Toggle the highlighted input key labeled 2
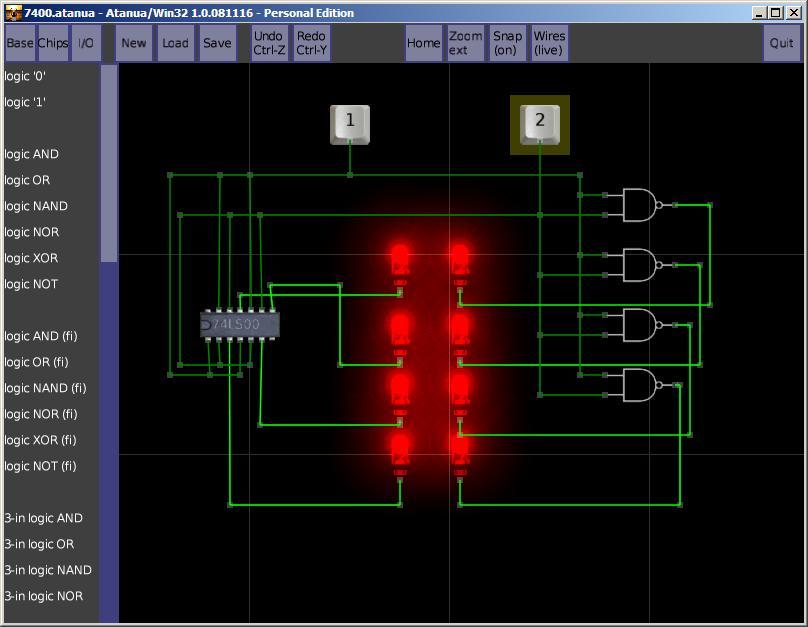The image size is (808, 627). [x=540, y=124]
